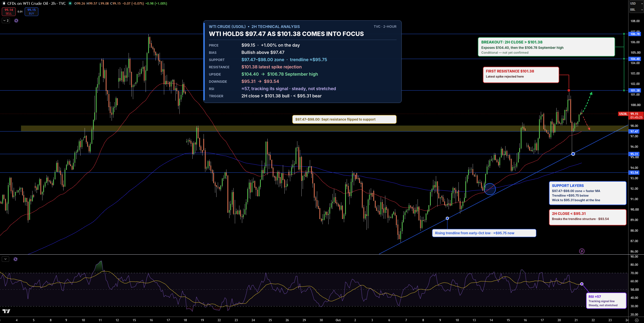Click the +0.98 (+1.00%) change value
Image resolution: width=644 pixels, height=323 pixels.
pos(156,3)
